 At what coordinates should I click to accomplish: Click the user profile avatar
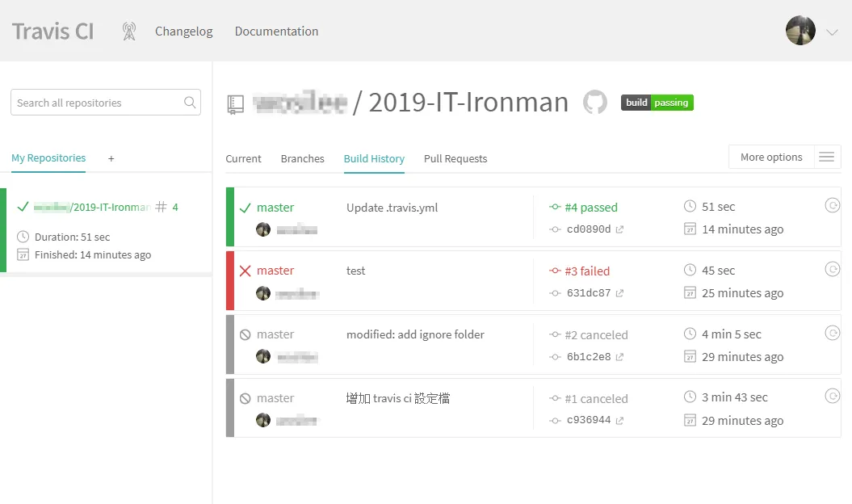tap(800, 31)
